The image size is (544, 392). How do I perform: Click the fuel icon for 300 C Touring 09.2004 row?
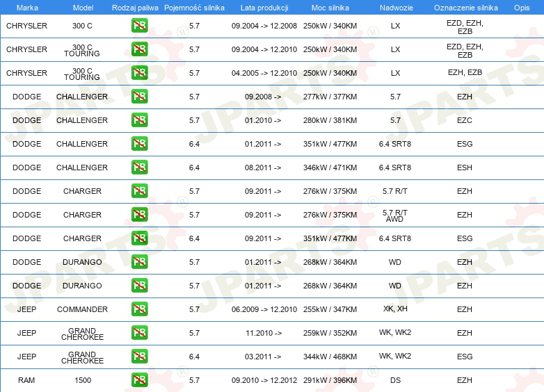click(139, 49)
